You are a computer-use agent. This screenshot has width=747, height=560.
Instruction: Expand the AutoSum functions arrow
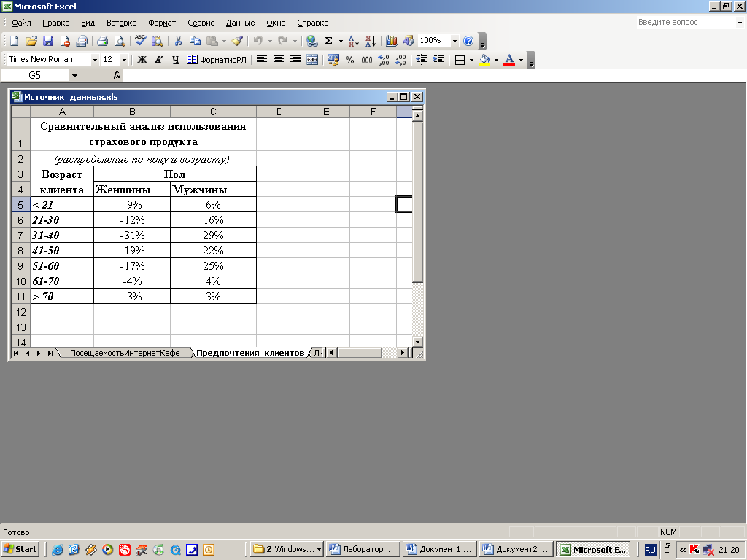coord(341,41)
